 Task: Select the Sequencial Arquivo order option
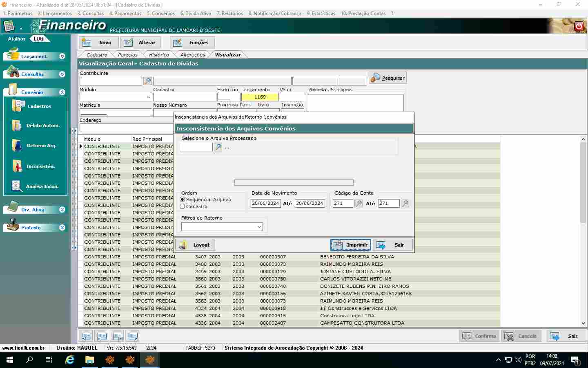183,200
